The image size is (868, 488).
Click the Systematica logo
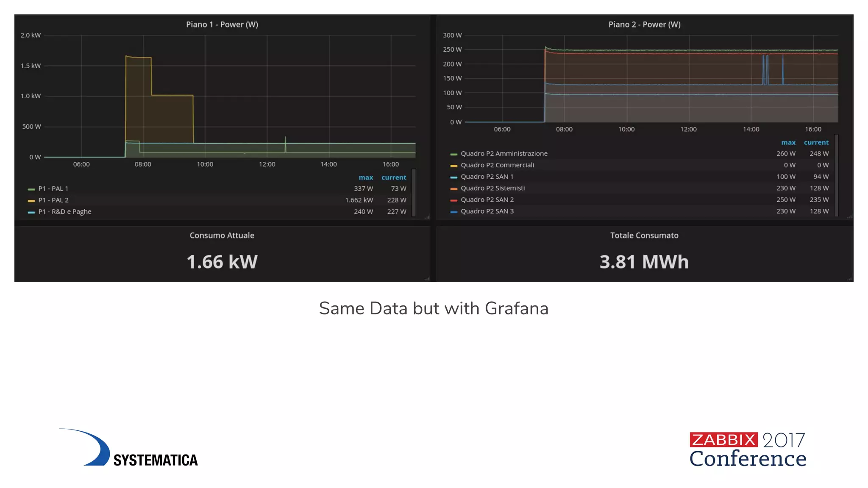coord(128,447)
